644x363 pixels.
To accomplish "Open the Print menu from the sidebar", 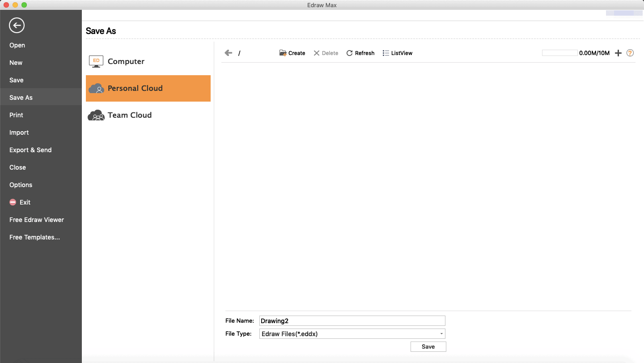I will [x=16, y=115].
